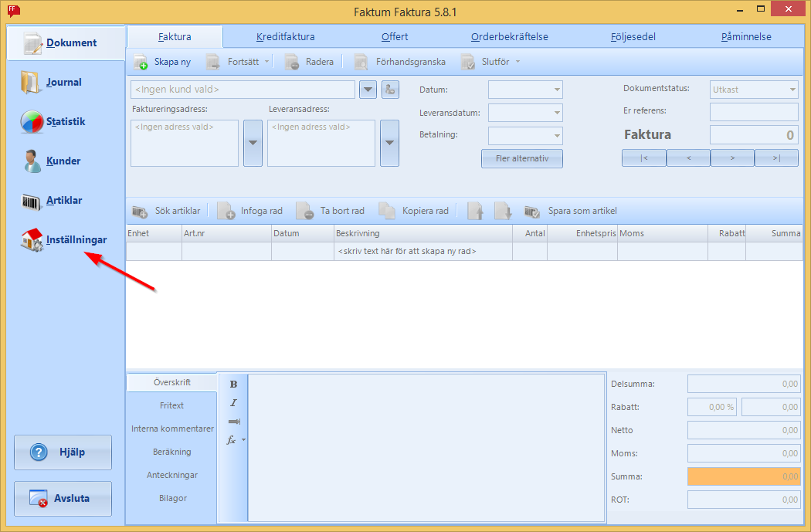This screenshot has height=532, width=811.
Task: Click the Er referens input field
Action: click(754, 112)
